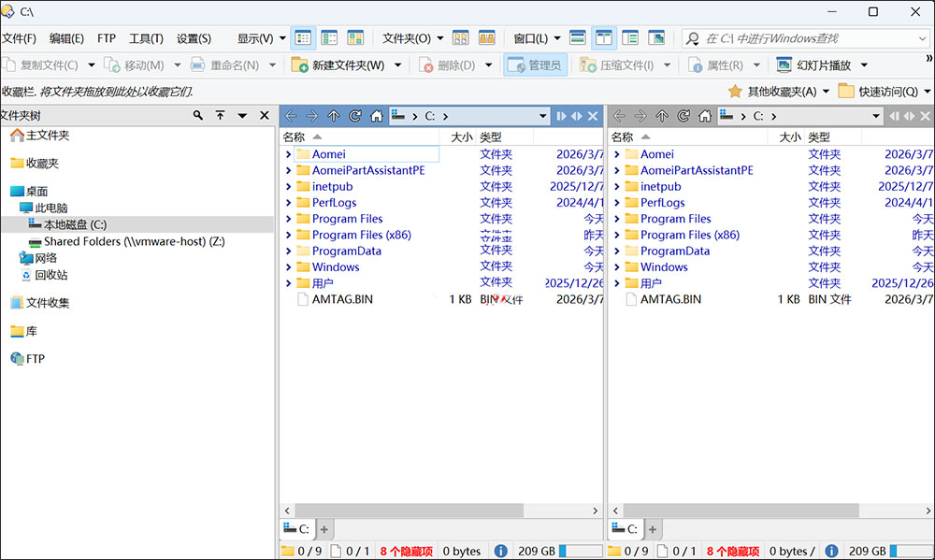Sort left pane by 名称 column header
This screenshot has height=560, width=935.
(294, 137)
